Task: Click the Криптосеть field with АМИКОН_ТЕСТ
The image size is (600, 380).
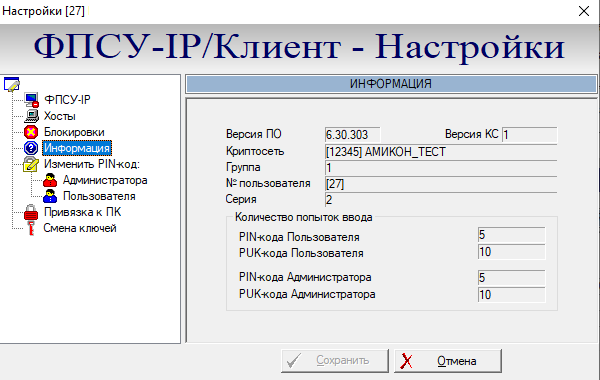Action: [441, 152]
